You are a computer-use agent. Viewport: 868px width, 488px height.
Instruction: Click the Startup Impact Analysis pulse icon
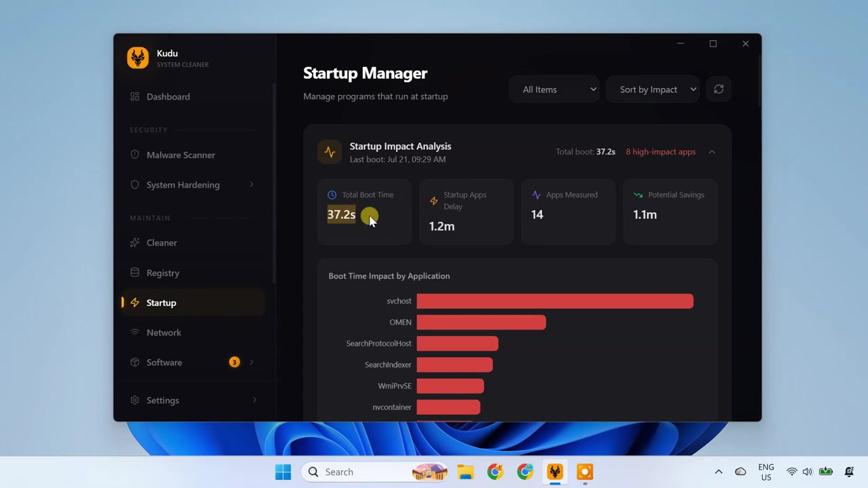click(x=330, y=152)
